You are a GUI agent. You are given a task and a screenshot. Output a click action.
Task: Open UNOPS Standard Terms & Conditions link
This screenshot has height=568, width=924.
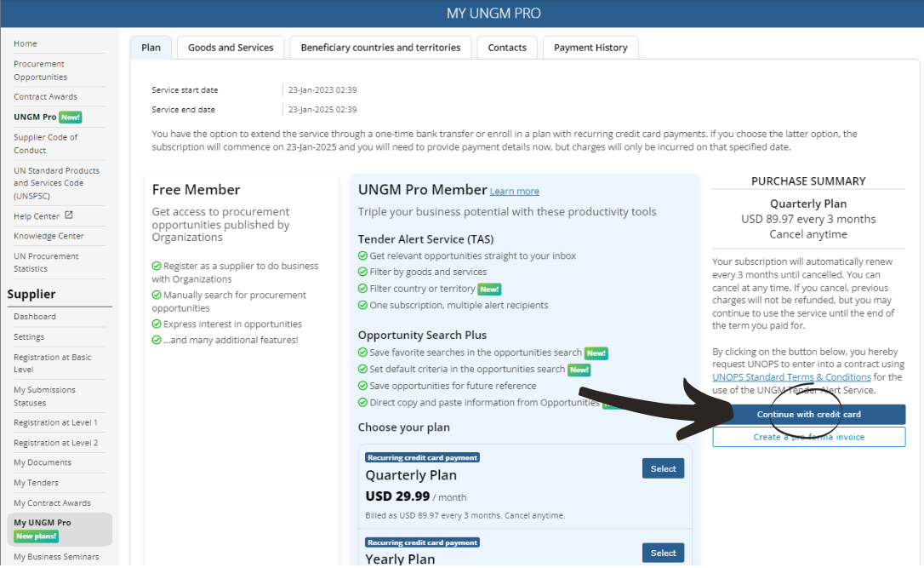point(791,377)
